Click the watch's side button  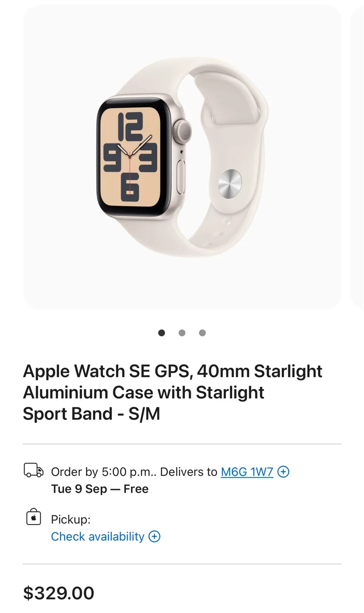pyautogui.click(x=182, y=173)
